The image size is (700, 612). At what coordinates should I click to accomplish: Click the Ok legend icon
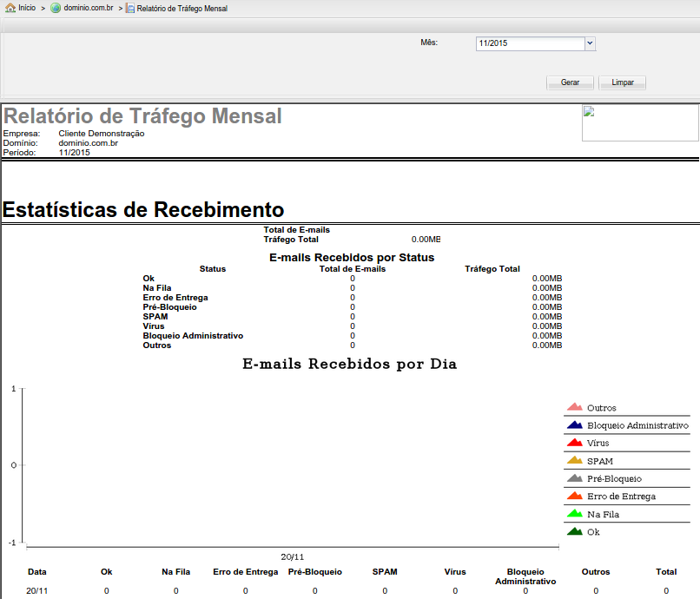[574, 532]
